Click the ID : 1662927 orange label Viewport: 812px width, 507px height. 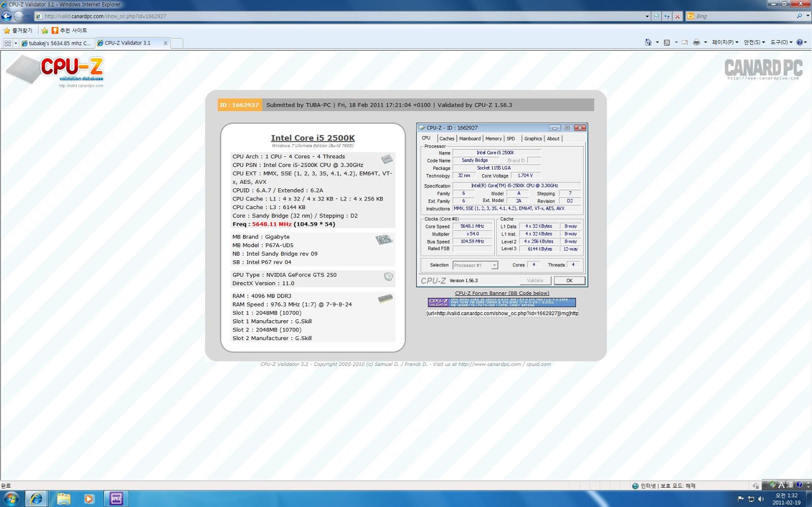pos(239,105)
